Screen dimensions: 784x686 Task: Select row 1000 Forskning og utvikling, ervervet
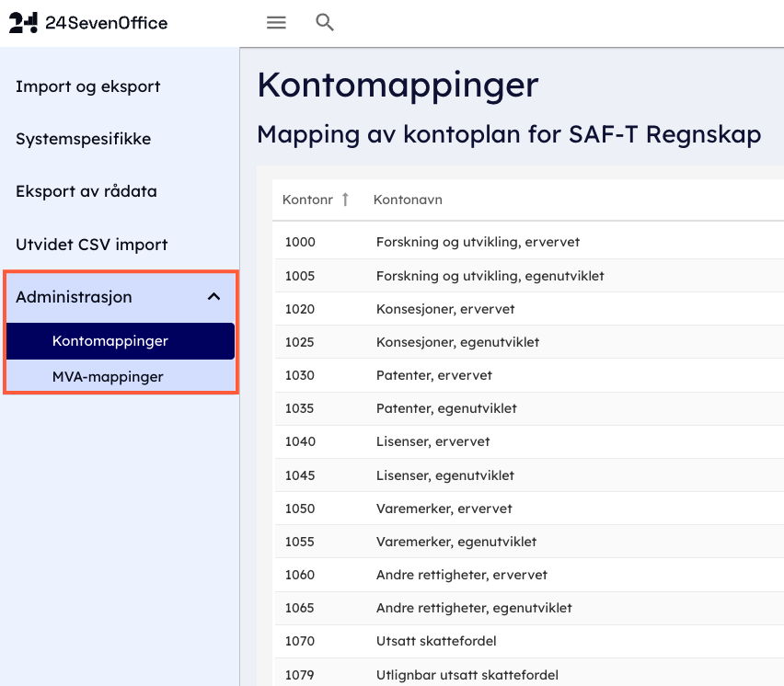tap(478, 242)
